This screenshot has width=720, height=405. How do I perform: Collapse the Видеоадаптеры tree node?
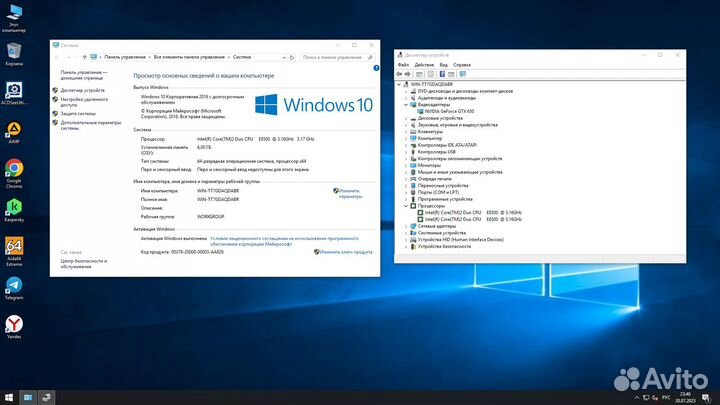[x=406, y=103]
